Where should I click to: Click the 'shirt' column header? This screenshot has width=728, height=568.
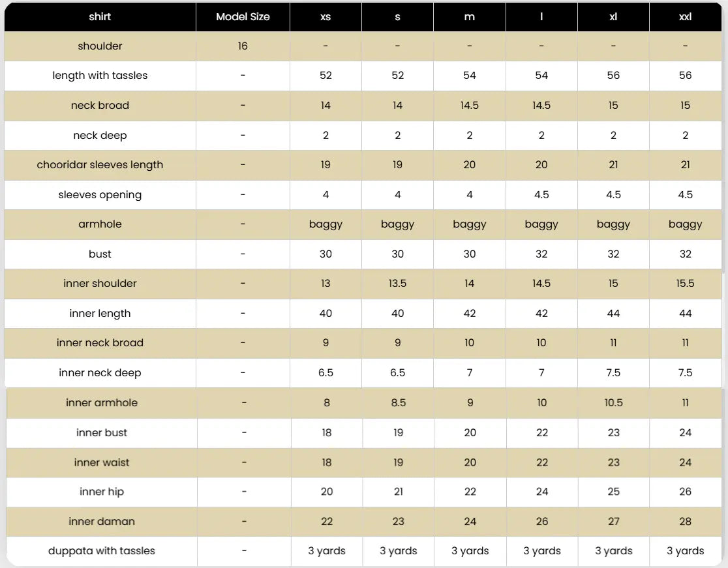100,17
